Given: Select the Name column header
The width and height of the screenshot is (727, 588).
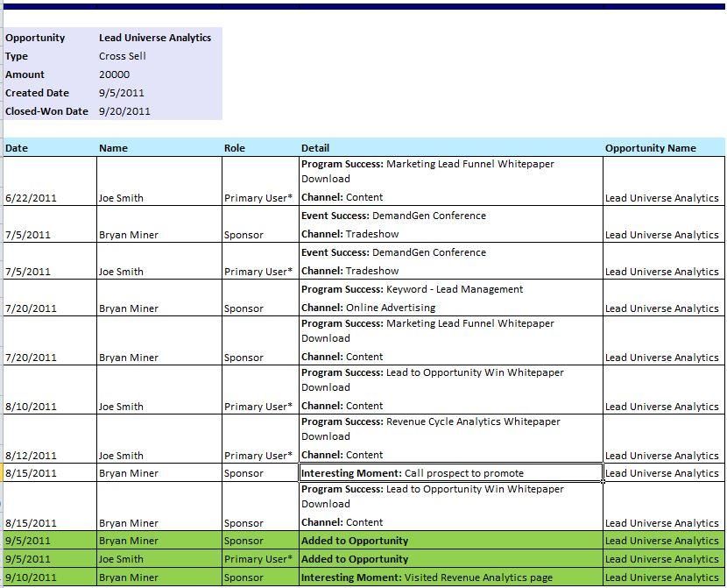Looking at the screenshot, I should click(x=113, y=148).
